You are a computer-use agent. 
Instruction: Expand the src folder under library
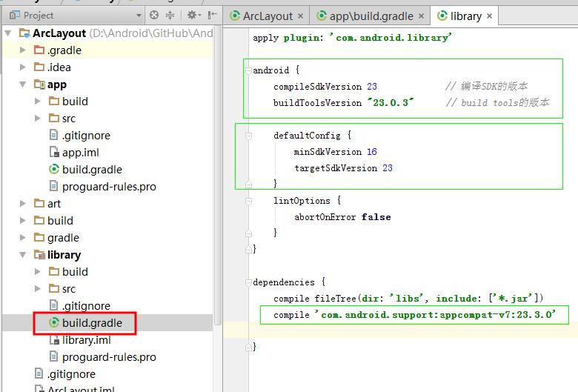[x=37, y=289]
